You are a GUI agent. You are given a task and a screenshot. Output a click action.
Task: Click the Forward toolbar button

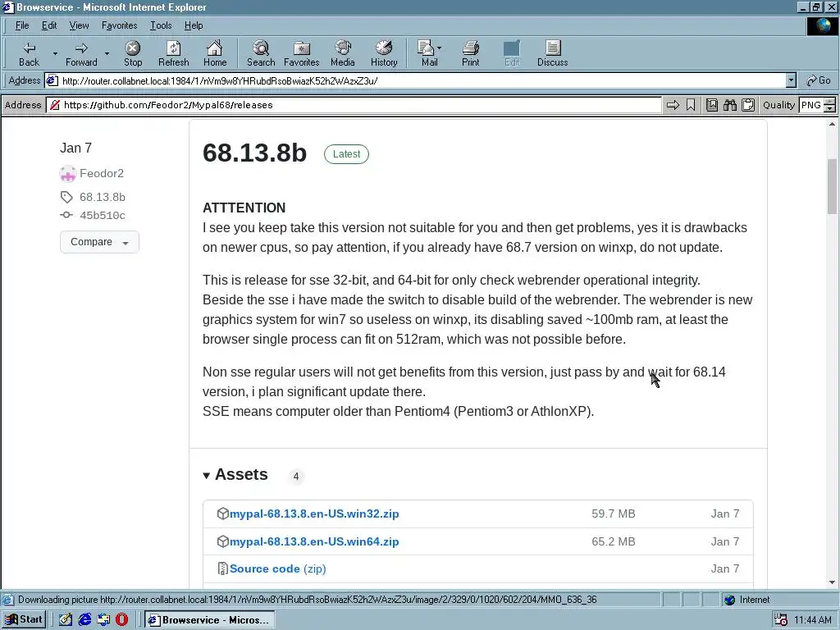81,53
